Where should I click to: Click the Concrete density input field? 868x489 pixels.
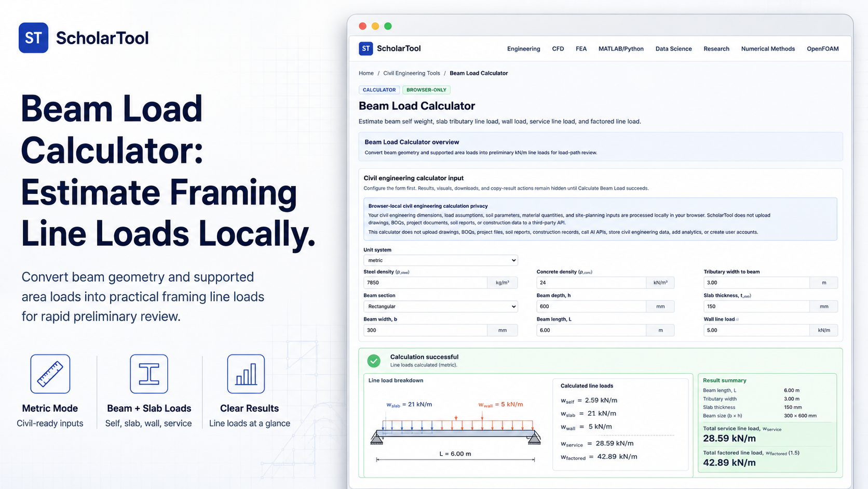[x=591, y=283]
